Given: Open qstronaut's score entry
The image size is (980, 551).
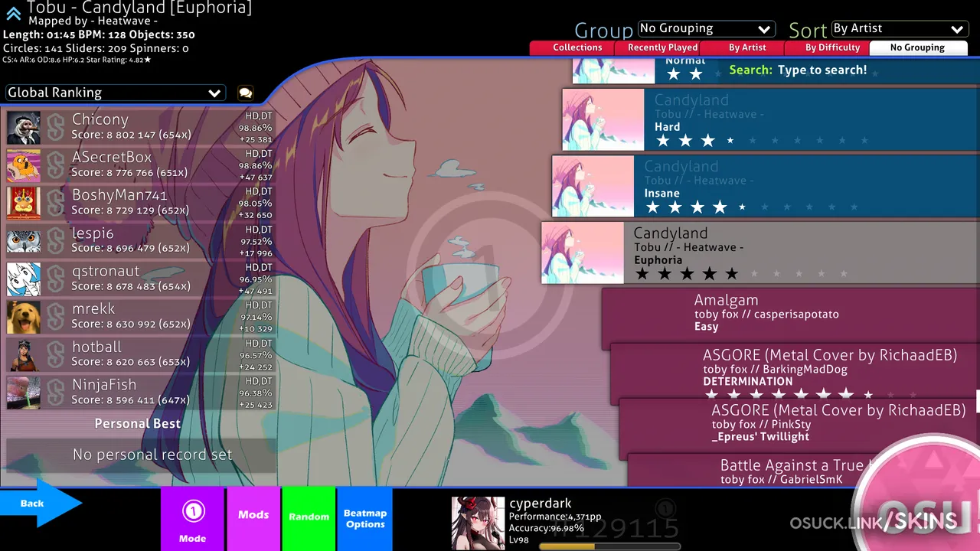Looking at the screenshot, I should click(x=141, y=279).
